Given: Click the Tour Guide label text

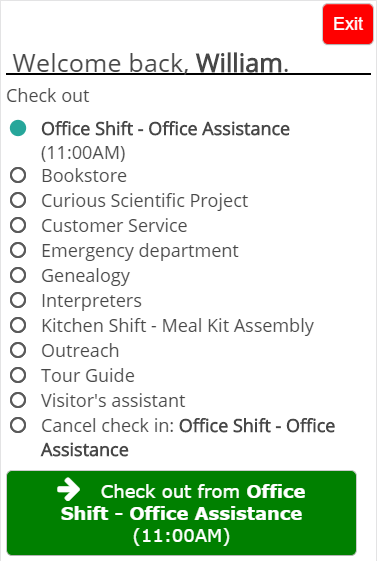Looking at the screenshot, I should 88,376.
